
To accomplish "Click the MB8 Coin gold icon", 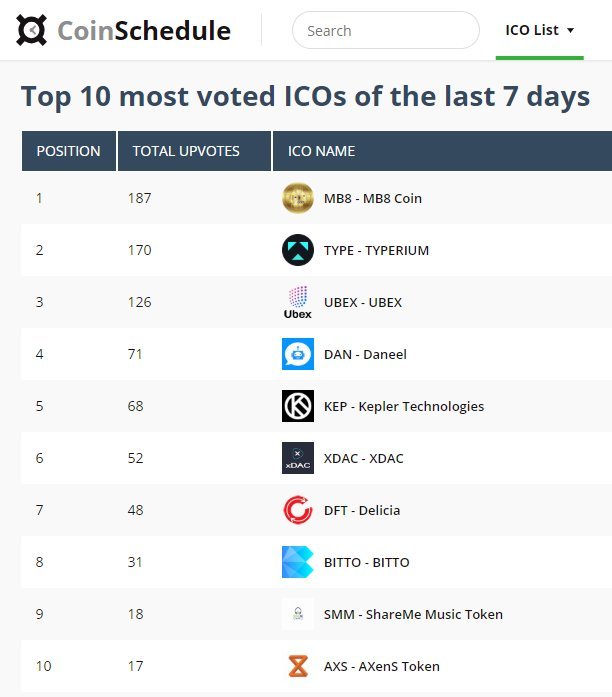I will tap(298, 198).
